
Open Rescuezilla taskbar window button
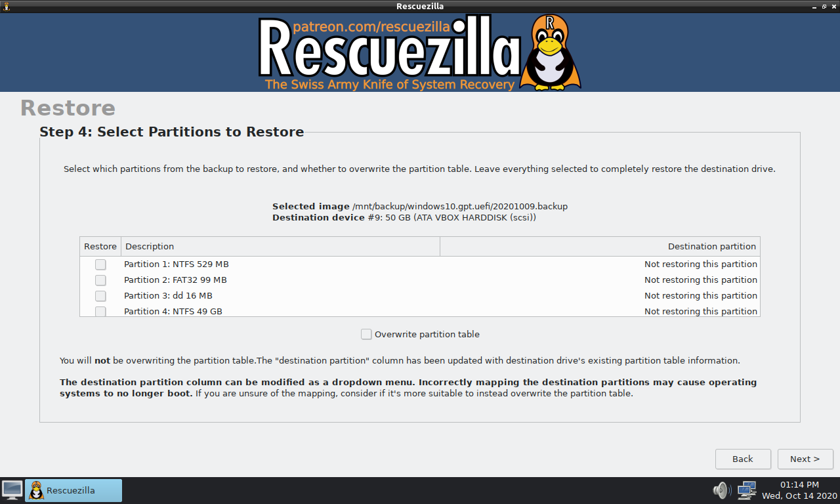pyautogui.click(x=73, y=490)
